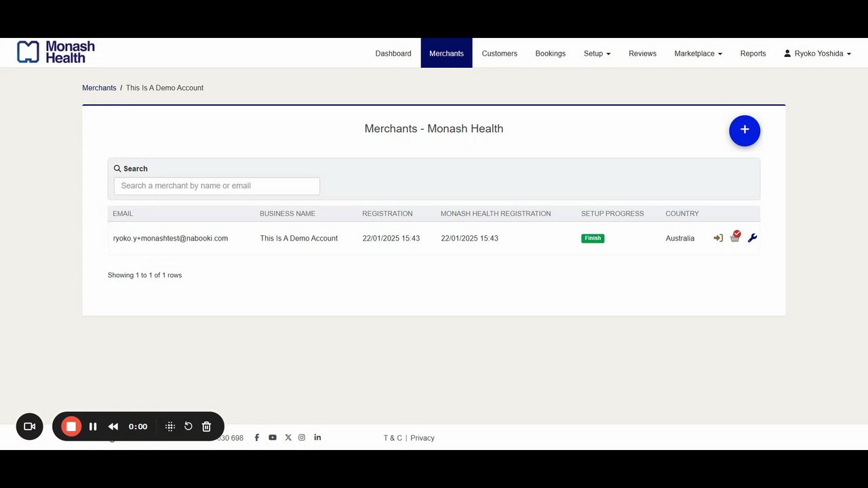Screen dimensions: 868x488
Task: Expand the Marketplace dropdown menu
Action: click(698, 53)
